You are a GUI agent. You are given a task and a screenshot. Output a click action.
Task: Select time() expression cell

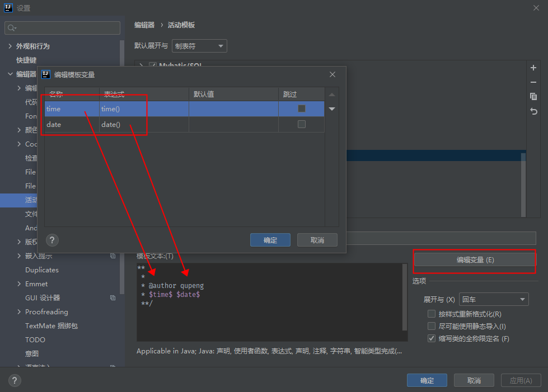pos(144,109)
